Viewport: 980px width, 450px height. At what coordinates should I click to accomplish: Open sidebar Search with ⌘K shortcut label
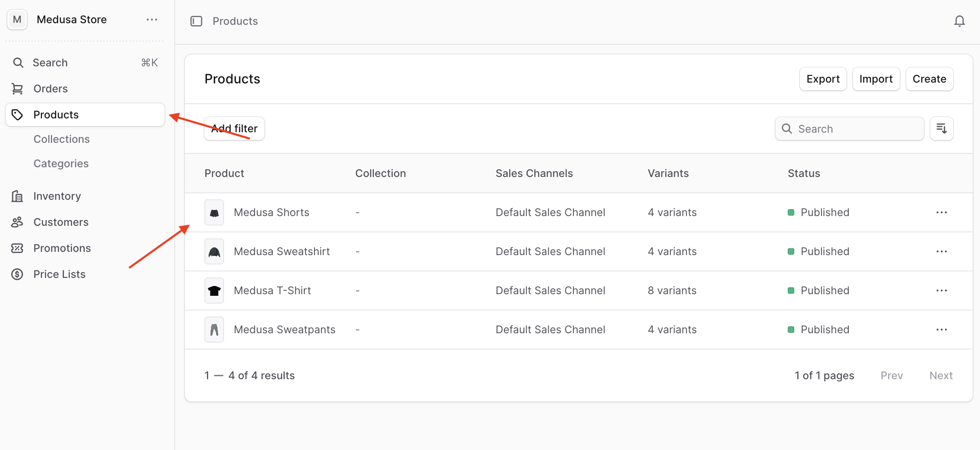pos(85,63)
